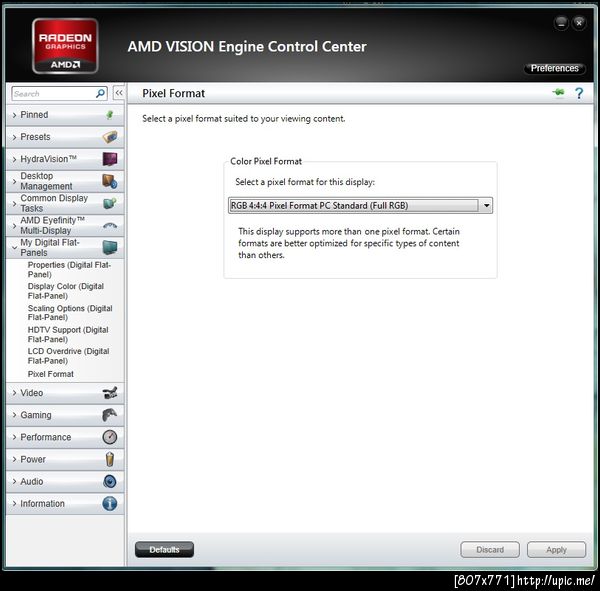Click the HydraVision monitor icon
The height and width of the screenshot is (591, 600).
(x=110, y=159)
